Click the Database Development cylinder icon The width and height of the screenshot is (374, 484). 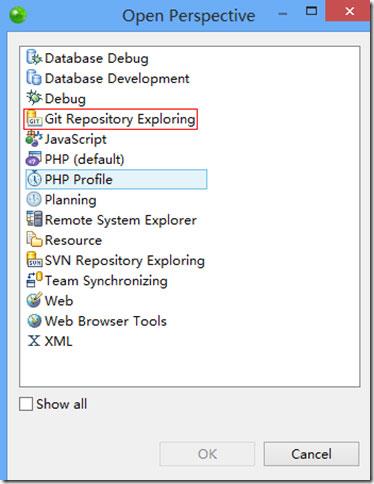point(34,77)
